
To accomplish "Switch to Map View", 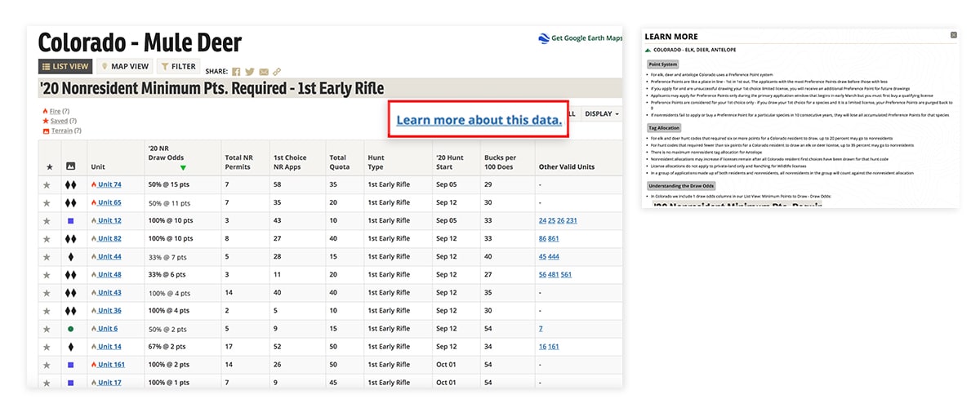I will click(123, 67).
